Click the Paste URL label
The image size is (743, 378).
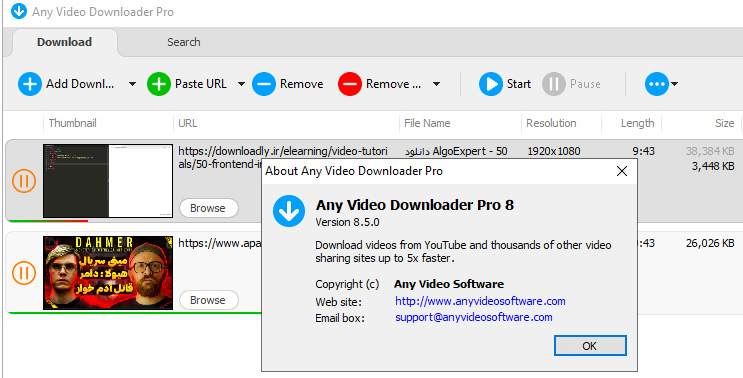coord(201,84)
